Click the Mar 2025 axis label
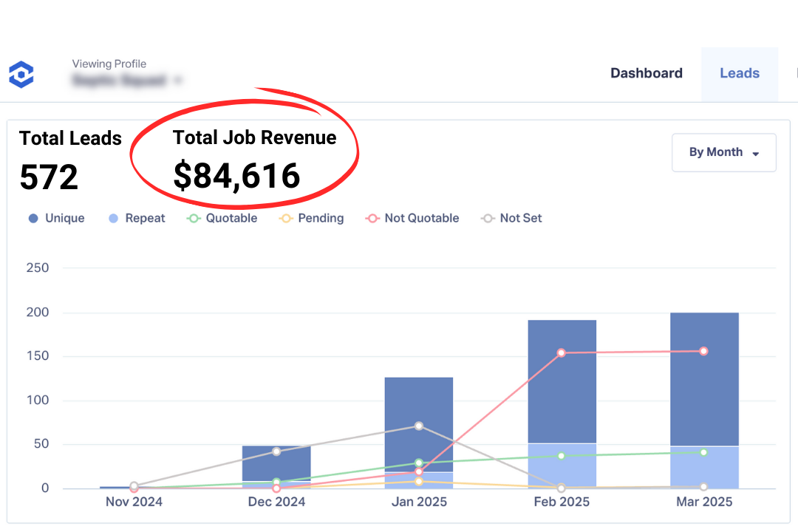 (704, 502)
